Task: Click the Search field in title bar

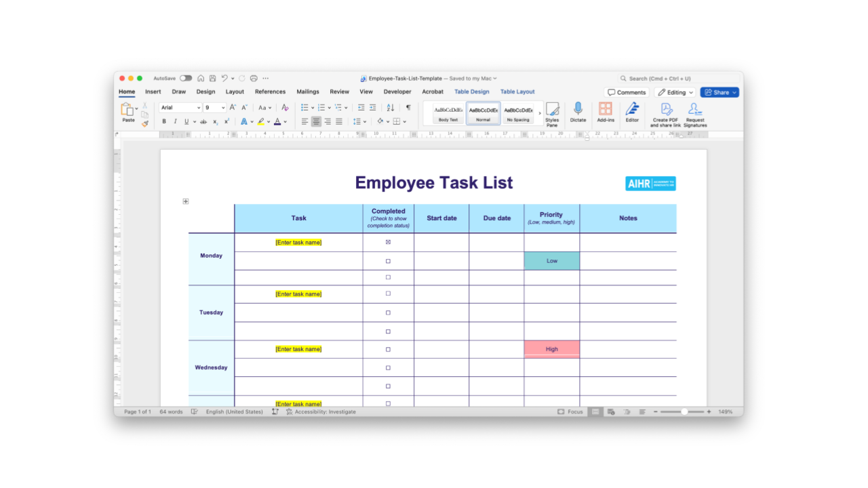Action: click(x=678, y=79)
